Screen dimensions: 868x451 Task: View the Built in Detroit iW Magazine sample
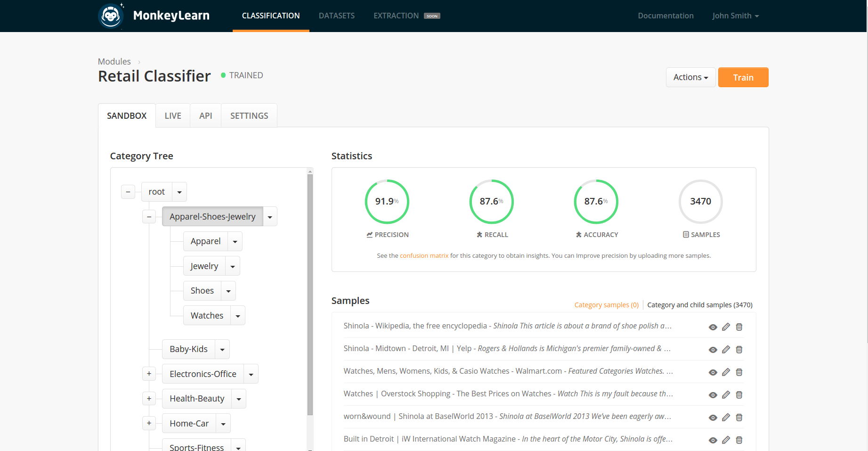coord(713,440)
